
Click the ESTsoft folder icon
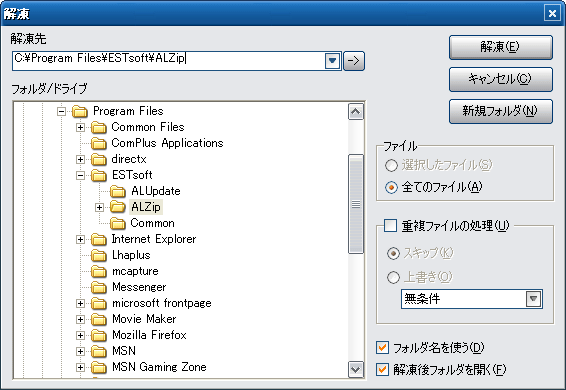pos(99,176)
